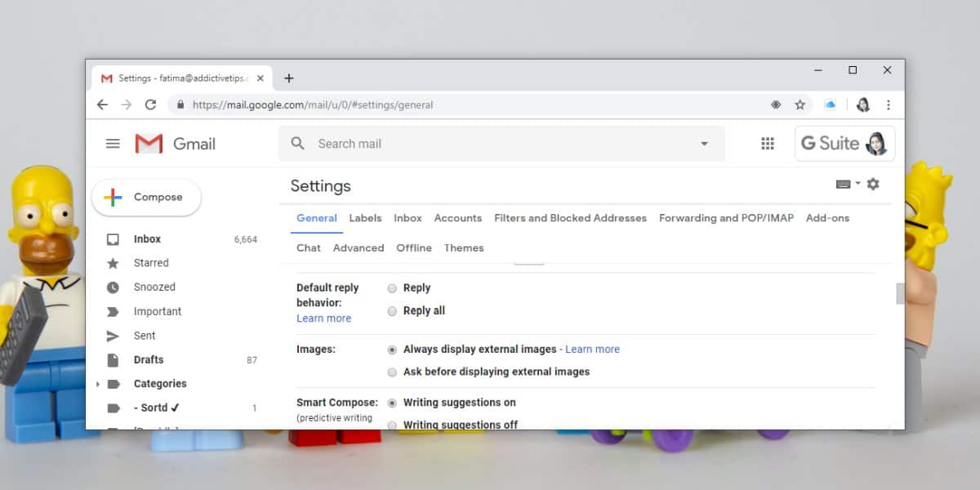980x490 pixels.
Task: Click the cloud extension icon
Action: 831,105
